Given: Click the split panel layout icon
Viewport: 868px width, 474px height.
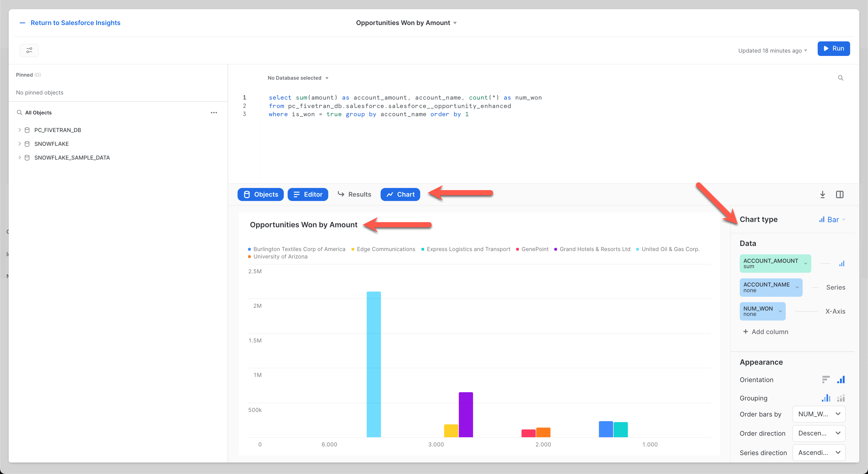Looking at the screenshot, I should (840, 195).
